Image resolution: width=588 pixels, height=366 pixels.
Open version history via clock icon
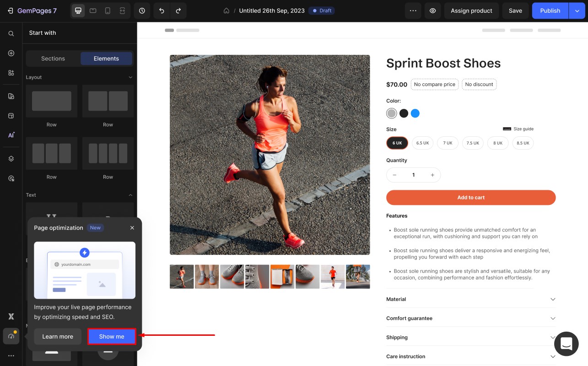click(x=142, y=11)
